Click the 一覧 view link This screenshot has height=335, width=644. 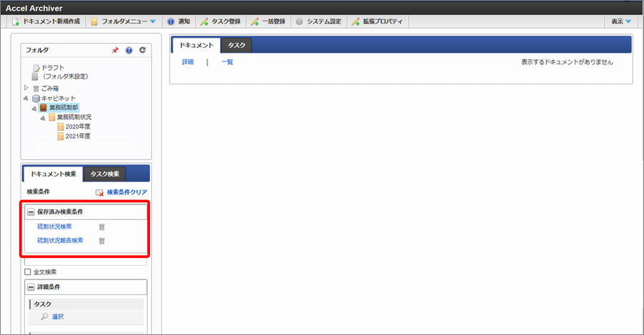point(227,62)
